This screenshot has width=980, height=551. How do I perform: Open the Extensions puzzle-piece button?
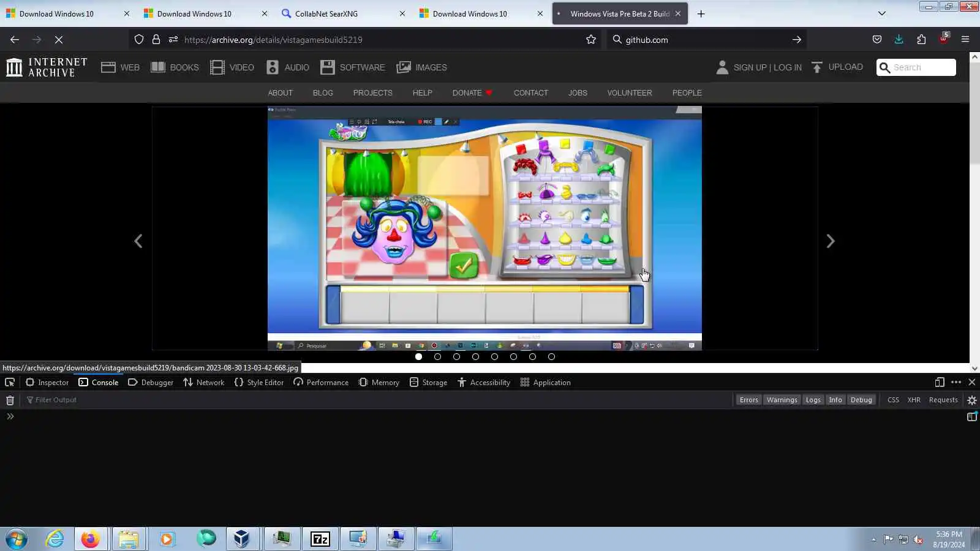click(921, 40)
